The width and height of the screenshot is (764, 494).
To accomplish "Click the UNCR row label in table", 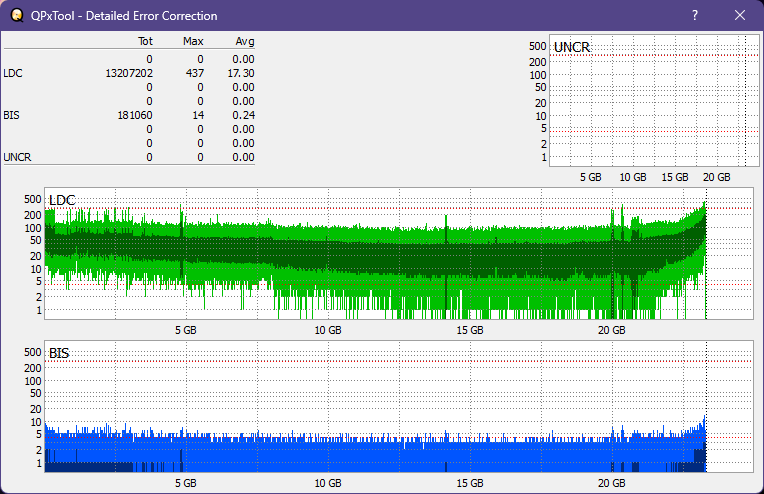I will coord(17,157).
